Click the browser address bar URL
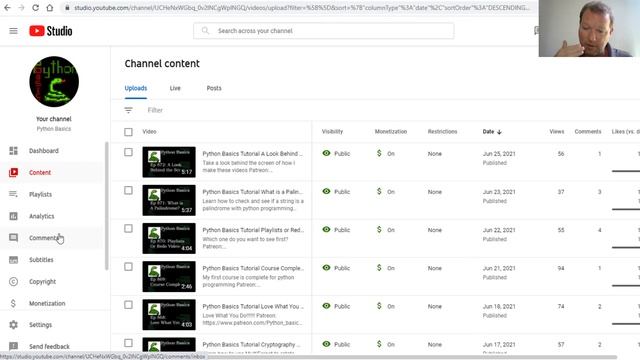 pos(301,8)
